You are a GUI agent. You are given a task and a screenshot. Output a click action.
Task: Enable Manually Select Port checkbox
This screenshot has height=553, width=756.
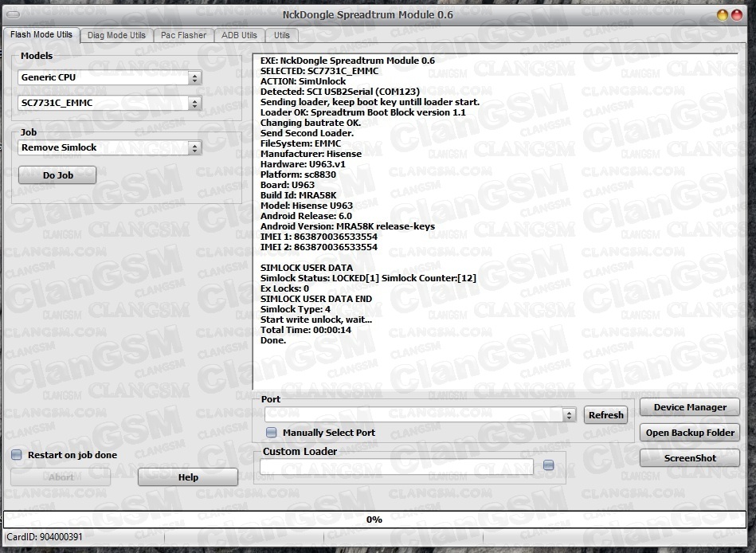pyautogui.click(x=272, y=433)
